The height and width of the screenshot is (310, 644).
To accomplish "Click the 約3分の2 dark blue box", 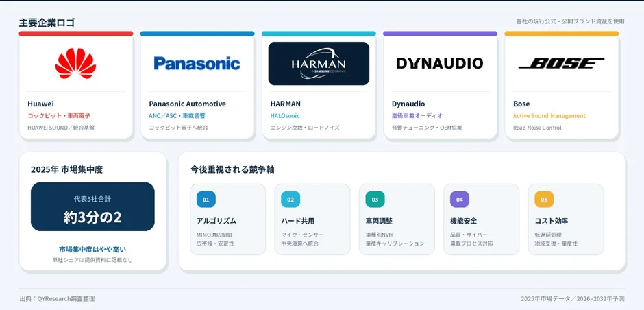I will click(92, 207).
